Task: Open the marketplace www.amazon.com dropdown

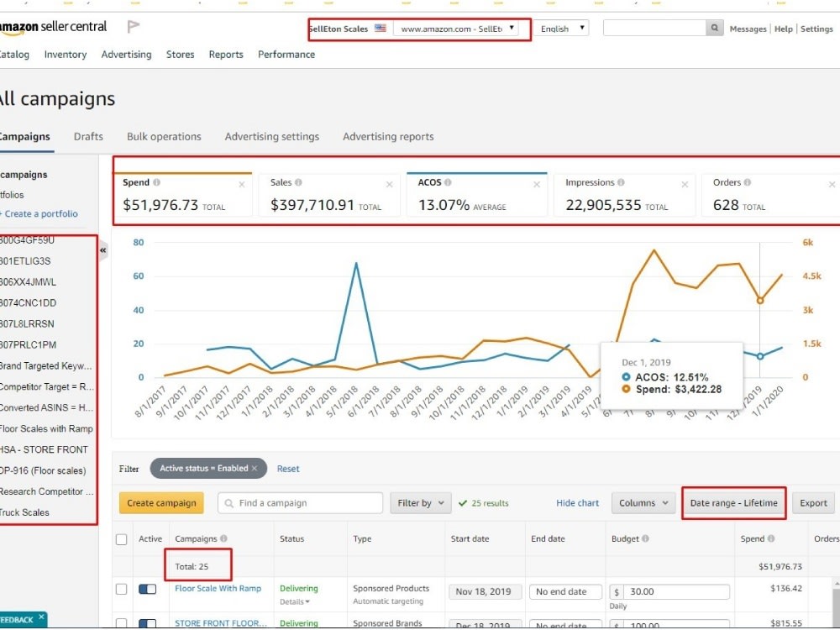Action: click(456, 29)
